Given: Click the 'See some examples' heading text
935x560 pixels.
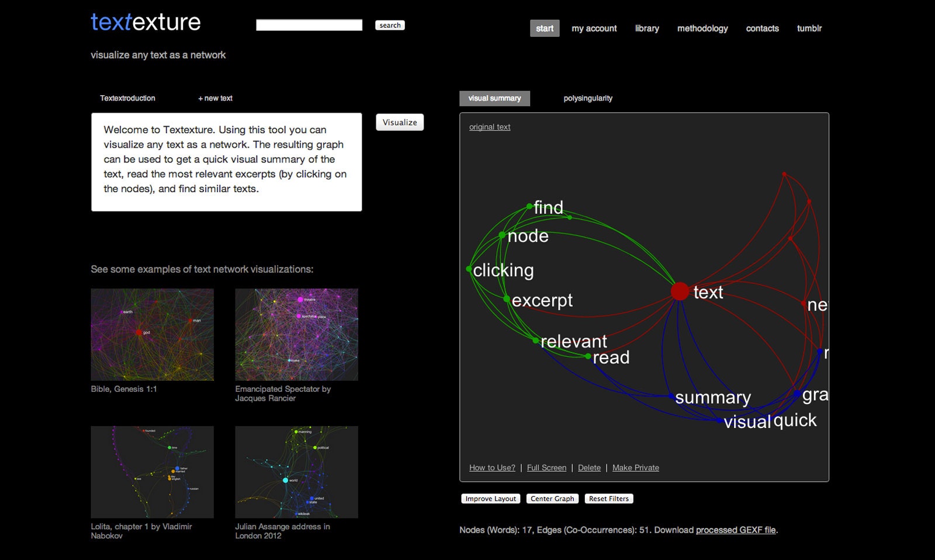Looking at the screenshot, I should [202, 269].
